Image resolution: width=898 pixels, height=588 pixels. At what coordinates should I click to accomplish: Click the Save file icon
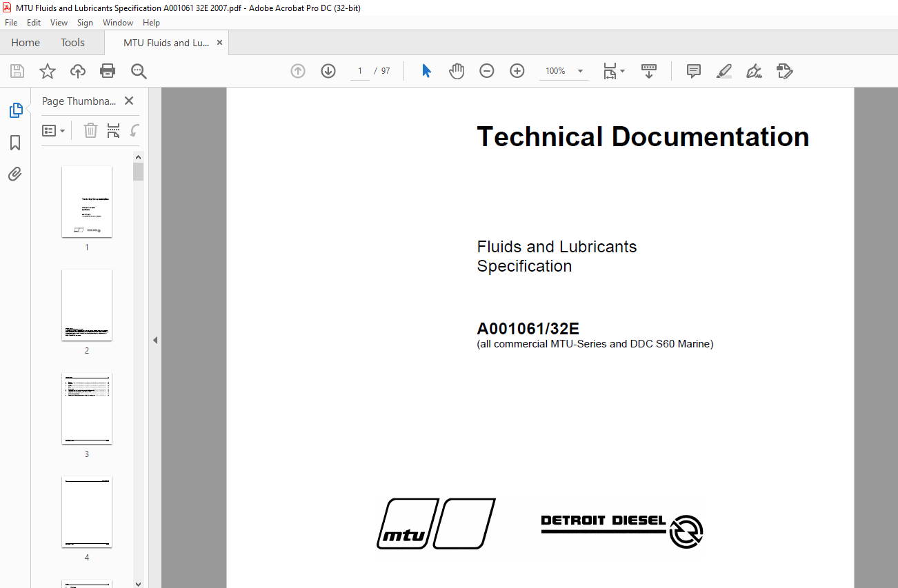pos(17,71)
